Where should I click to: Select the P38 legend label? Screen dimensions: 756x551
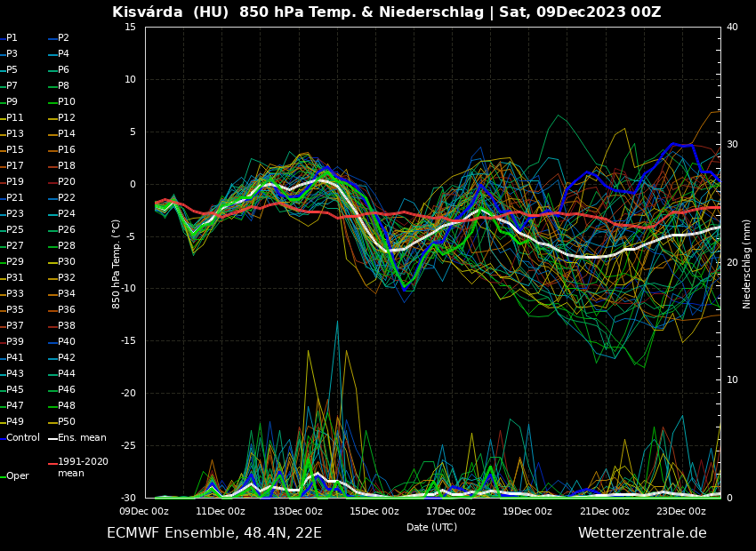click(x=67, y=326)
